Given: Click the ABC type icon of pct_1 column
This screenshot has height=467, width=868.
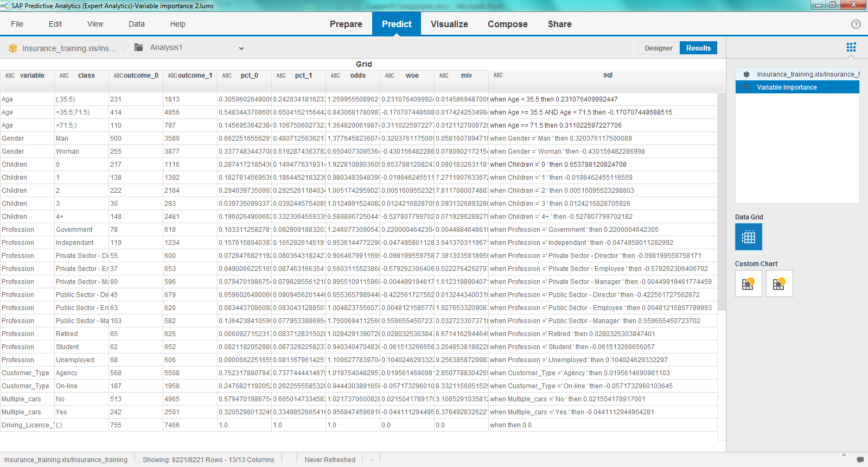Looking at the screenshot, I should pyautogui.click(x=281, y=75).
